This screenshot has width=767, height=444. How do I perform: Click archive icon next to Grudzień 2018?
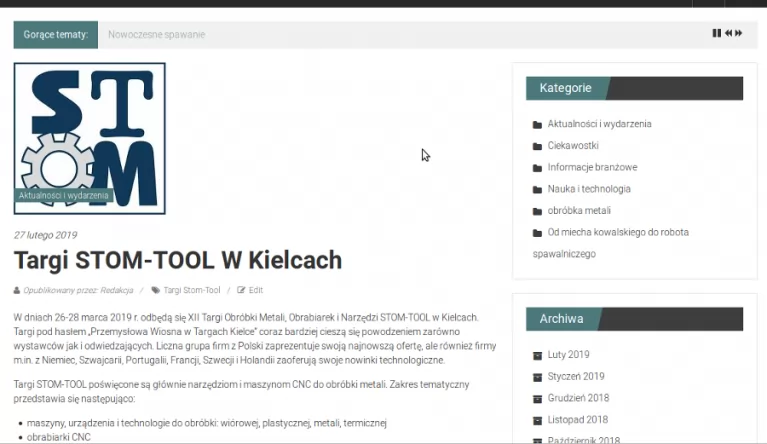(x=537, y=399)
